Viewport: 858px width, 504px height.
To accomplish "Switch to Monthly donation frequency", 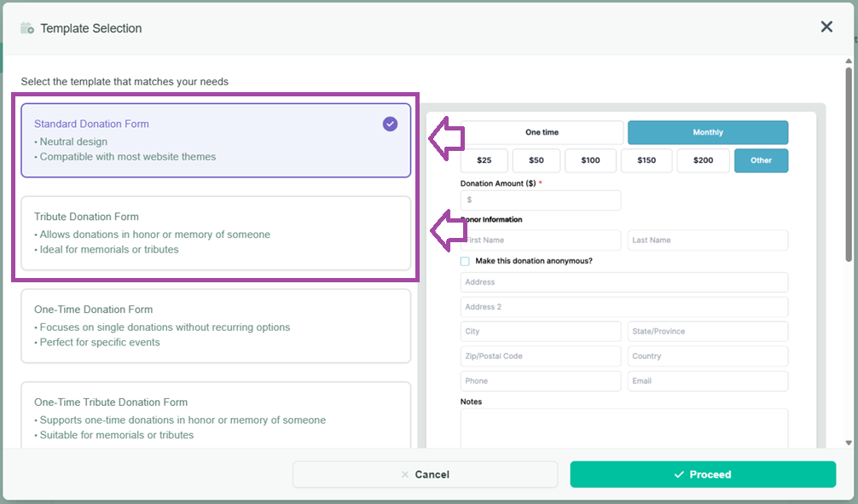I will [x=707, y=133].
